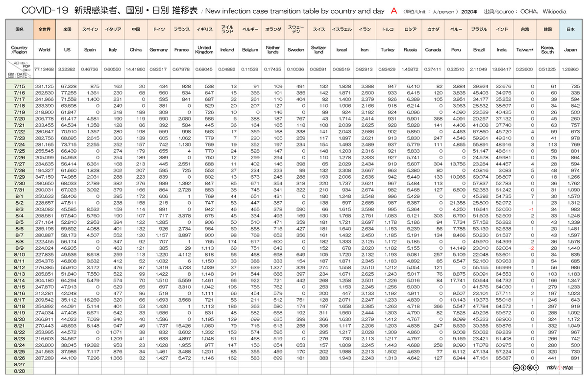
Task: Select the Country/Region label cell
Action: coord(19,49)
